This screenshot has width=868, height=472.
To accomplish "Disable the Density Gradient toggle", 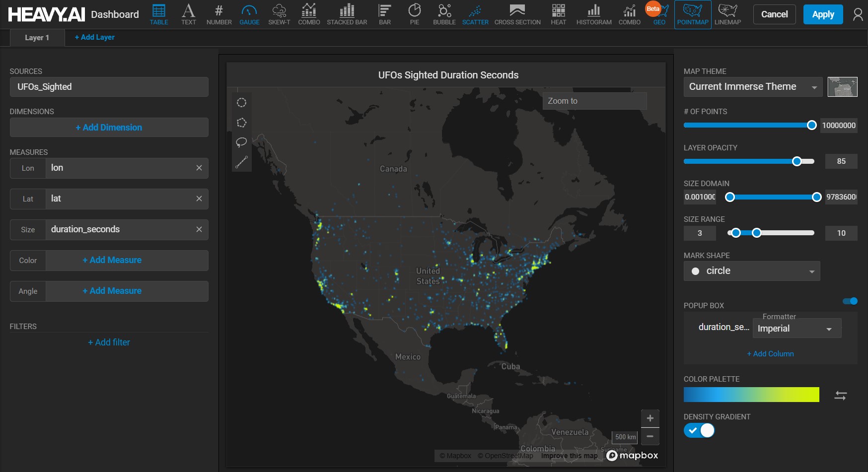I will [x=699, y=430].
